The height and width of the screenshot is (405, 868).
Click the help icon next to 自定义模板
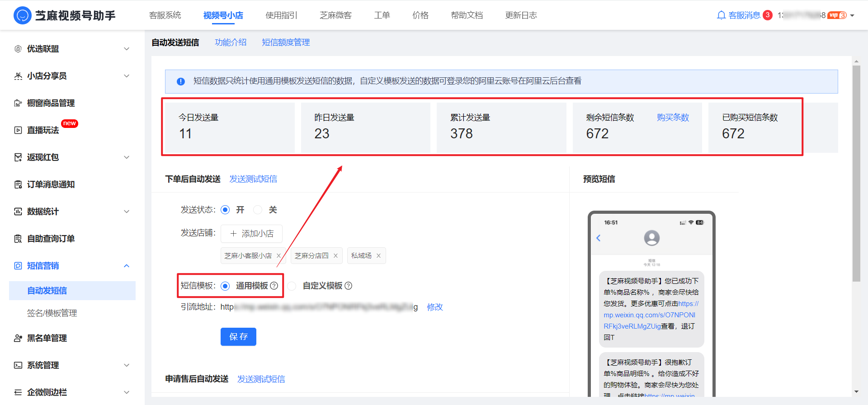[348, 286]
